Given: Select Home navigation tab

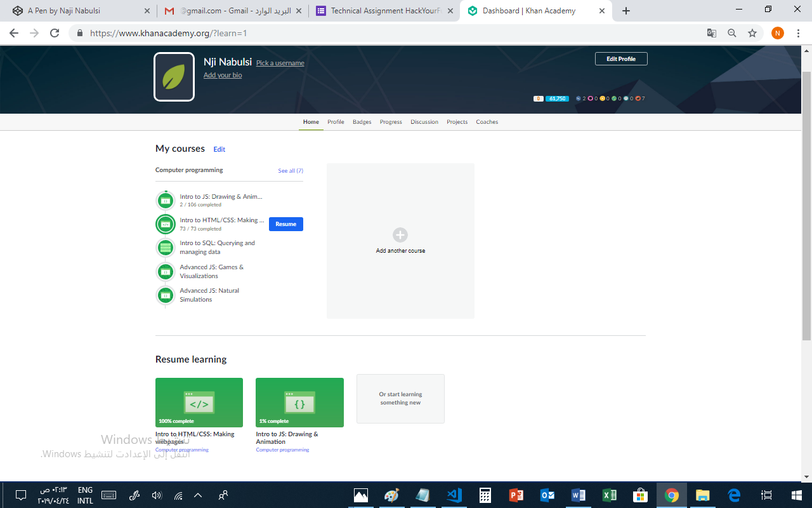Looking at the screenshot, I should (x=311, y=122).
